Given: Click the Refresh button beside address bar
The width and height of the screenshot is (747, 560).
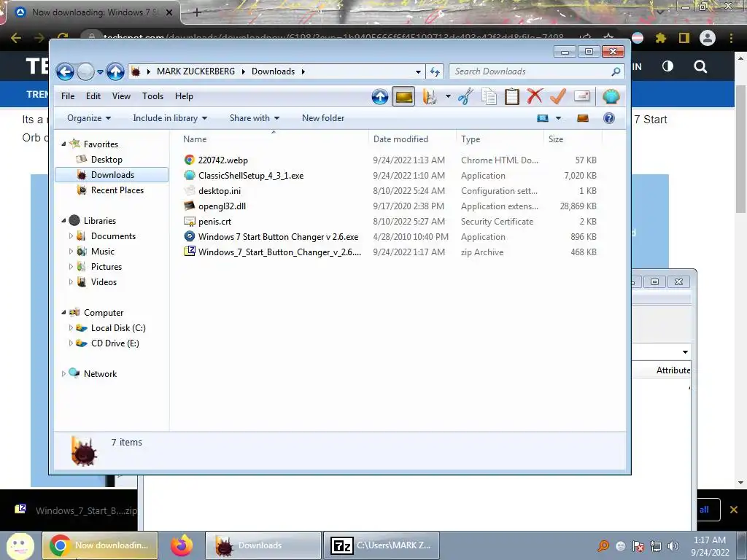Looking at the screenshot, I should pyautogui.click(x=435, y=72).
